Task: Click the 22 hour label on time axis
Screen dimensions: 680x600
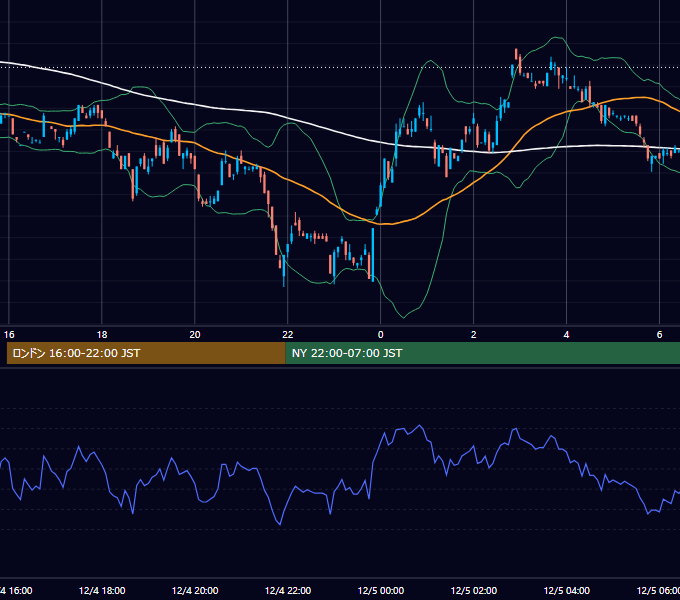Action: [288, 335]
